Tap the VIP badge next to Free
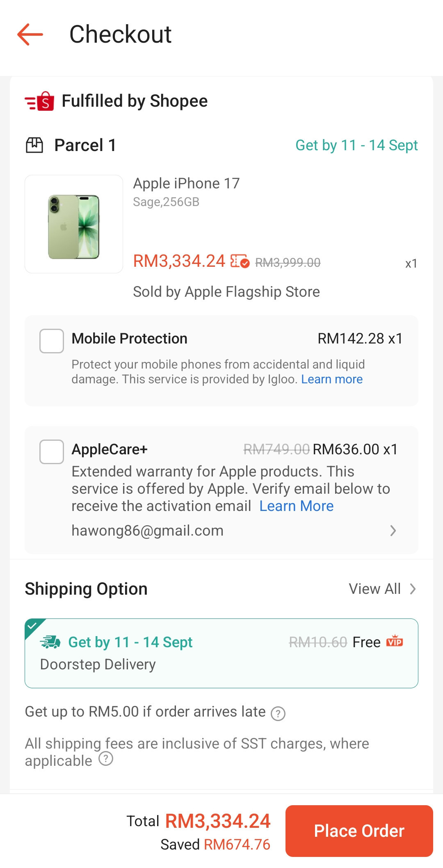 [x=395, y=641]
